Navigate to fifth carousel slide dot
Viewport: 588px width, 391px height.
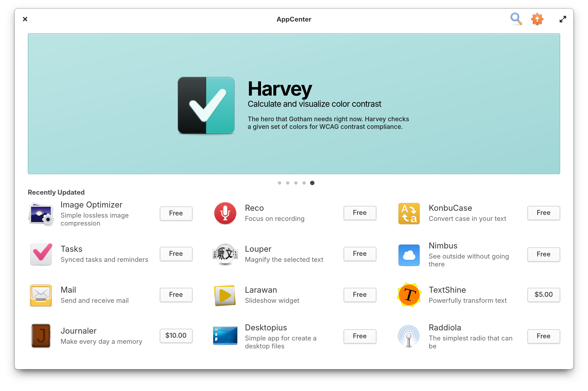click(x=312, y=183)
